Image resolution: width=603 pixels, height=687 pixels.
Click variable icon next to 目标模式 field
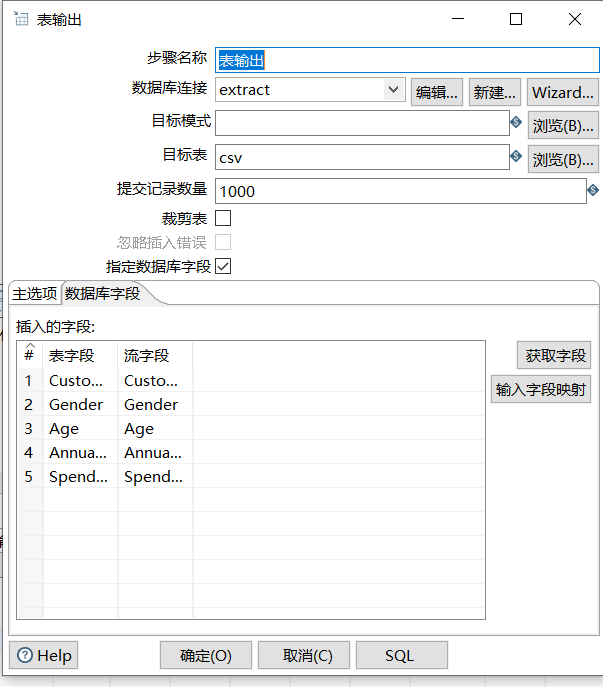pos(516,122)
